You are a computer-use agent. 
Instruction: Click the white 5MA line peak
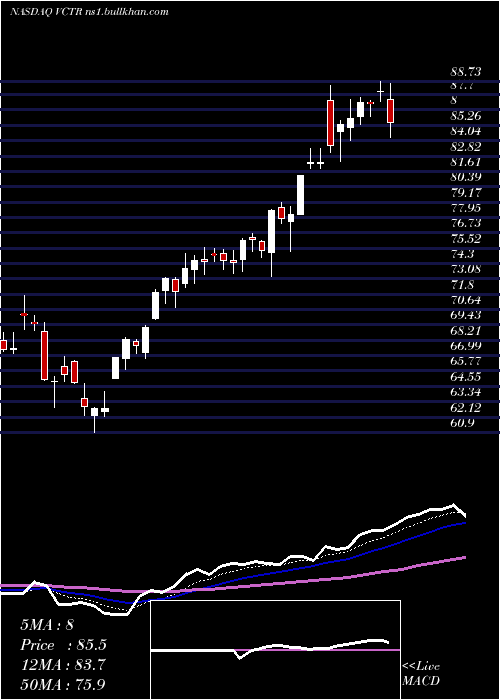coord(454,505)
